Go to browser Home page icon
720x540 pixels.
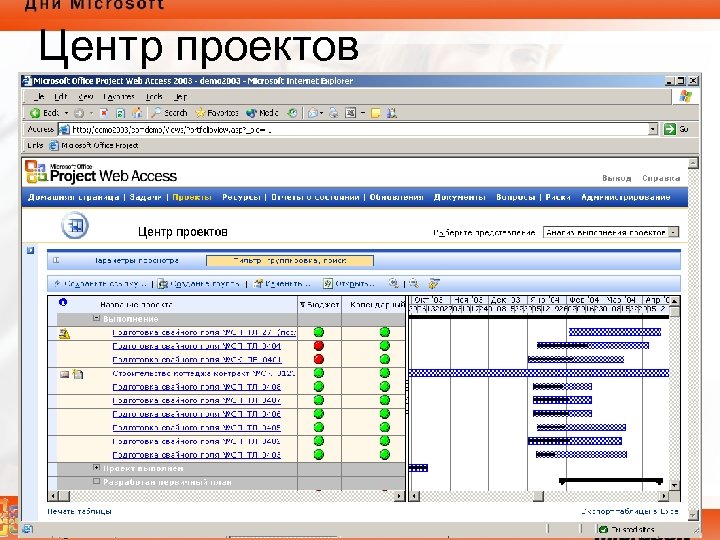pyautogui.click(x=137, y=113)
